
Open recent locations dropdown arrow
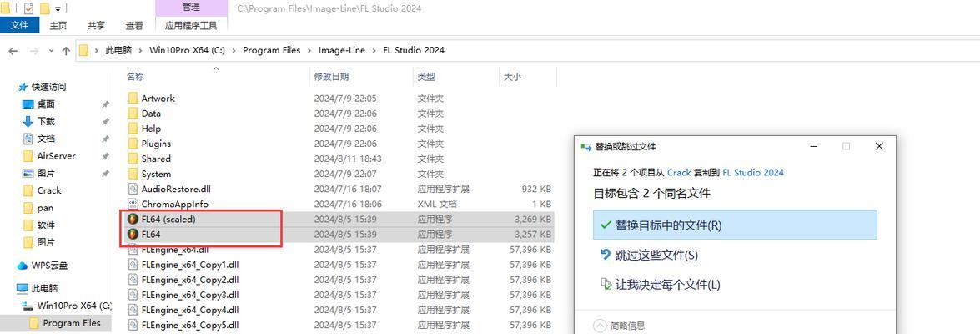[51, 51]
